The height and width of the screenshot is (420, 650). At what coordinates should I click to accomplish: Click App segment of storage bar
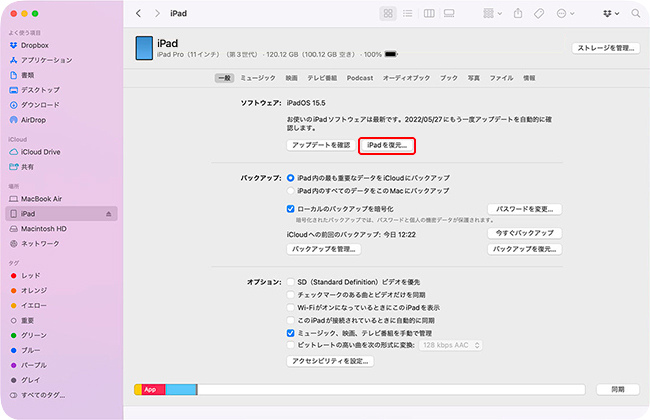[x=153, y=389]
